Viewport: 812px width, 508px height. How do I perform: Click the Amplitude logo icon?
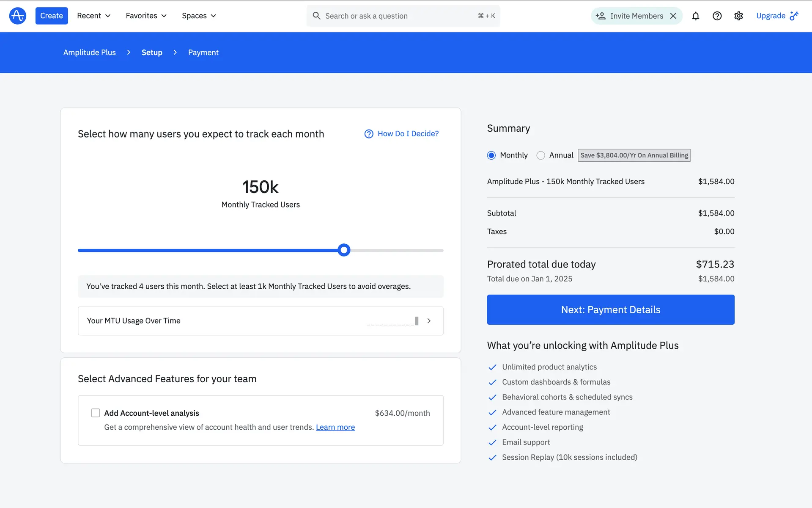(x=18, y=16)
